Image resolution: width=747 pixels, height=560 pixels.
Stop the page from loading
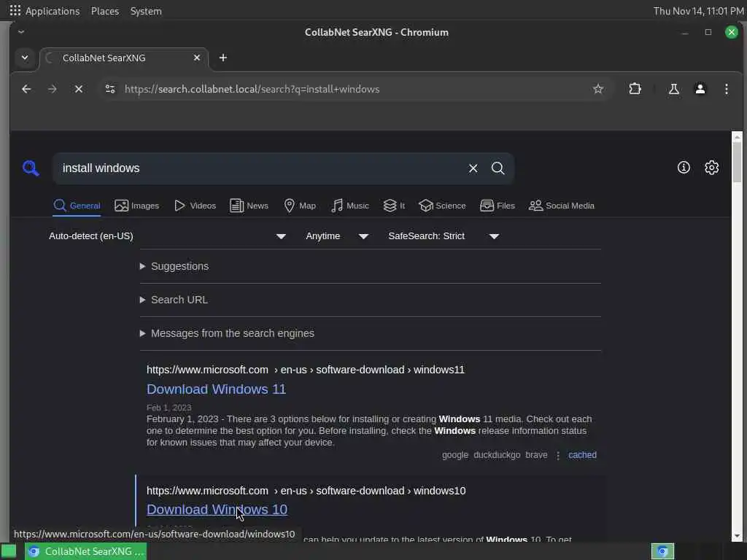[79, 89]
